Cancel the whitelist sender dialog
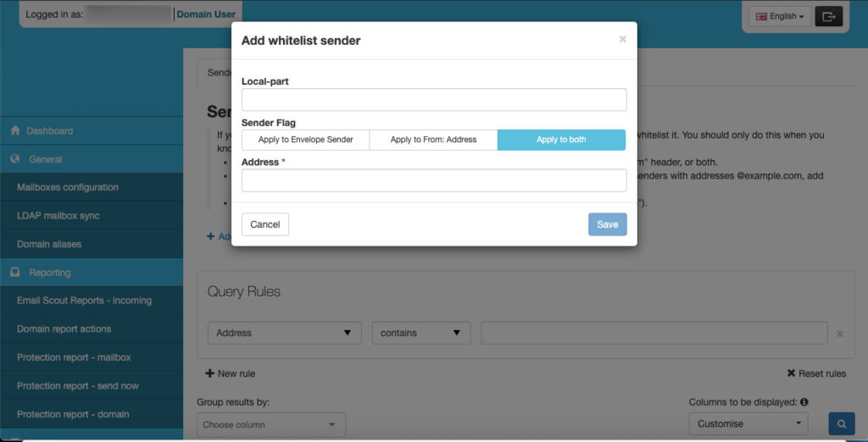This screenshot has width=868, height=442. click(265, 224)
